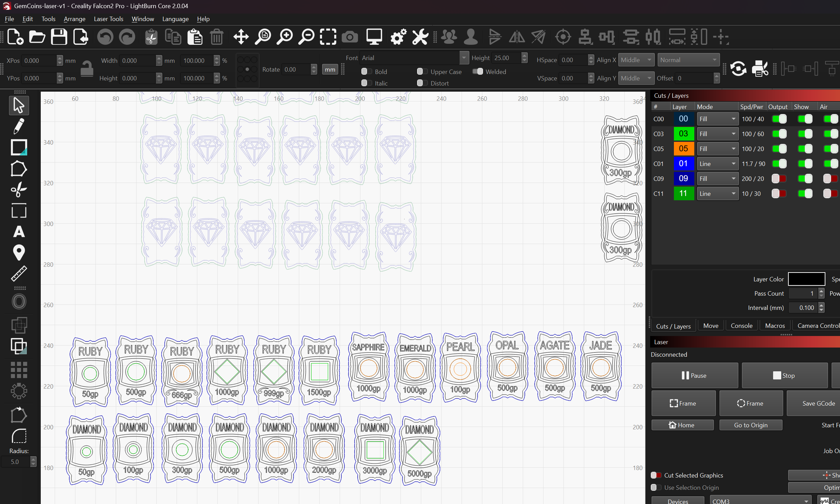This screenshot has width=840, height=504.
Task: Click the Stop button
Action: click(x=784, y=375)
